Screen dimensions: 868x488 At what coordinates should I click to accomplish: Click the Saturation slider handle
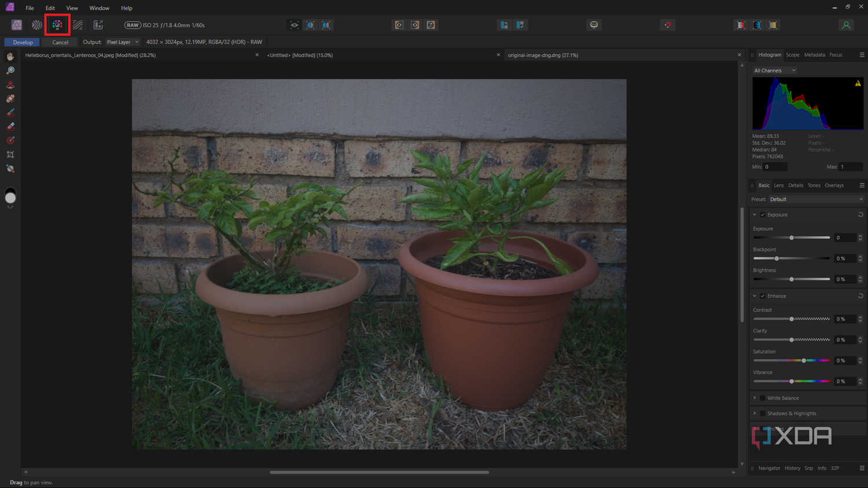(804, 361)
